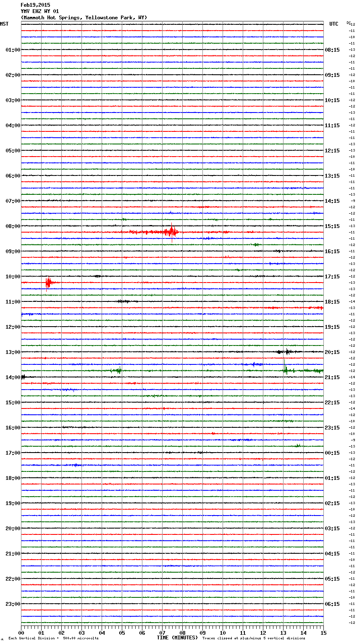Image resolution: width=357 pixels, height=644 pixels.
Task: Click the 14:15 UTC time label
Action: coord(332,201)
